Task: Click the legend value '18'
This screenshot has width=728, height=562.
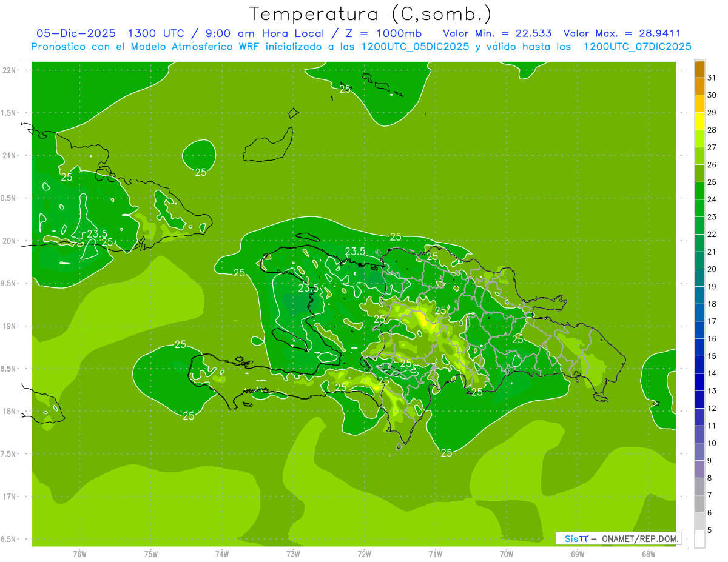Action: click(712, 304)
